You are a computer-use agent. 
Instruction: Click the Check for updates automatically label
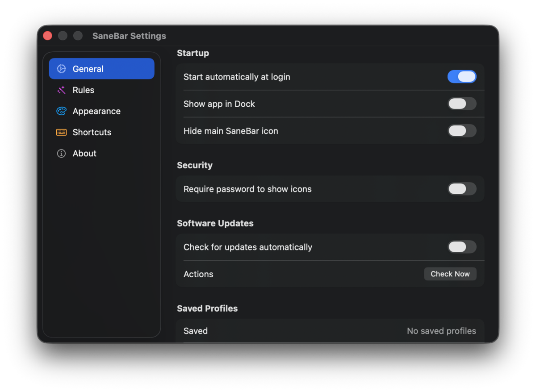click(248, 247)
